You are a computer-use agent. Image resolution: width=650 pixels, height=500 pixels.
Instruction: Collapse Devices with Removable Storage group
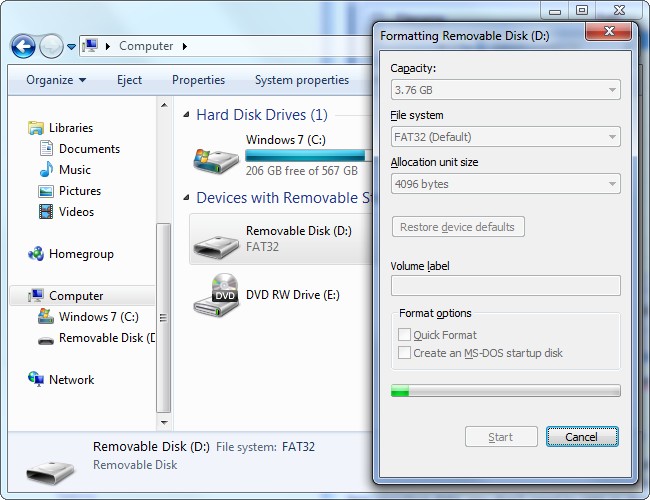click(187, 198)
